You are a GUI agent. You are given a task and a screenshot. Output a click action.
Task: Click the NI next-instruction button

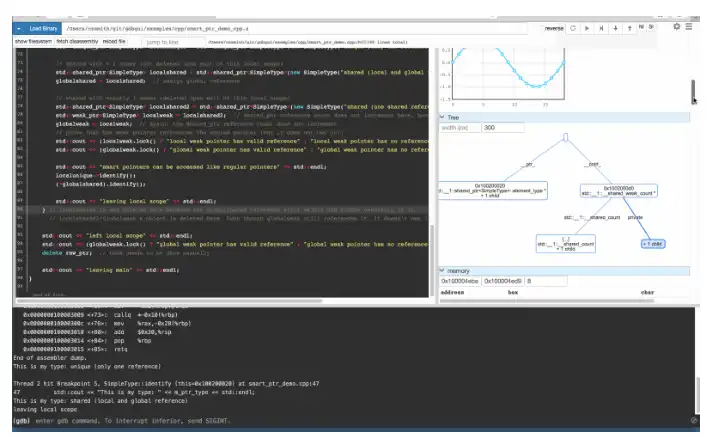pos(641,27)
